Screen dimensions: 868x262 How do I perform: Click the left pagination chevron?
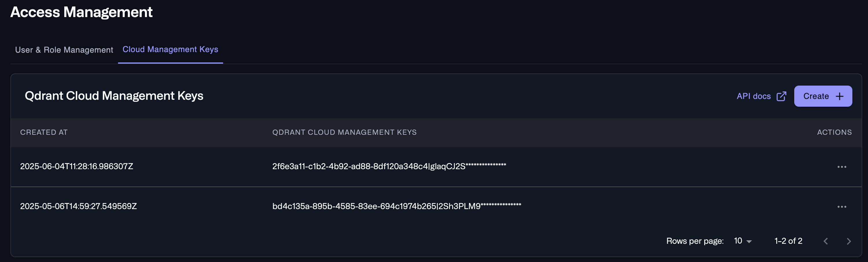(826, 241)
